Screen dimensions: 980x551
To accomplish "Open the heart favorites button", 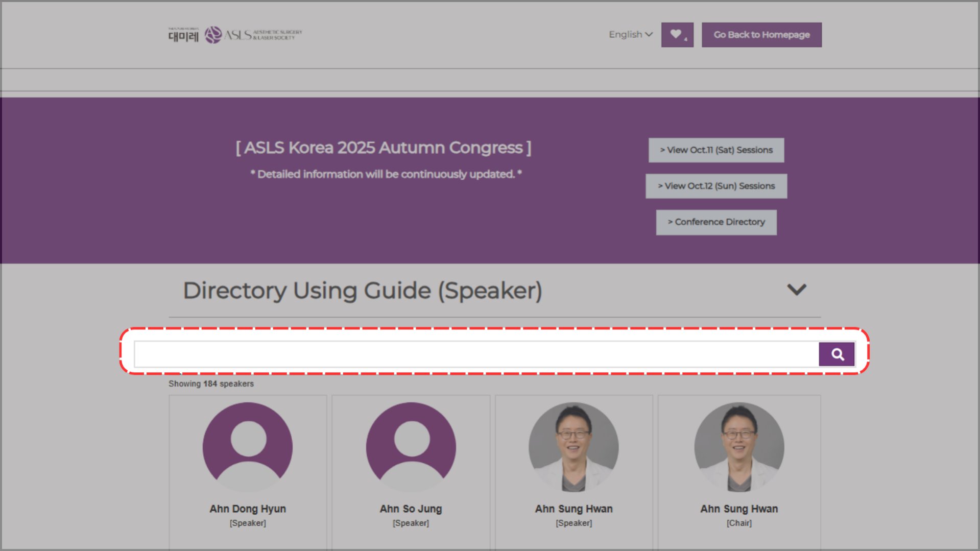I will (x=677, y=35).
